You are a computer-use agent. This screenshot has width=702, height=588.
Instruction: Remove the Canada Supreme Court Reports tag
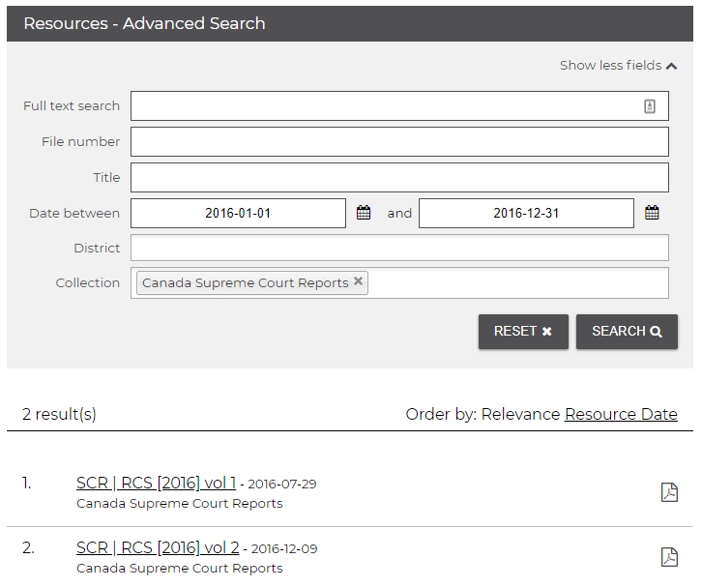tap(358, 281)
